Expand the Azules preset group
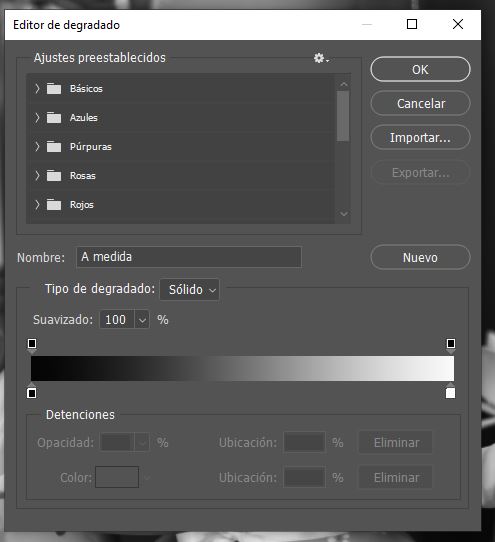495x542 pixels. pos(37,118)
